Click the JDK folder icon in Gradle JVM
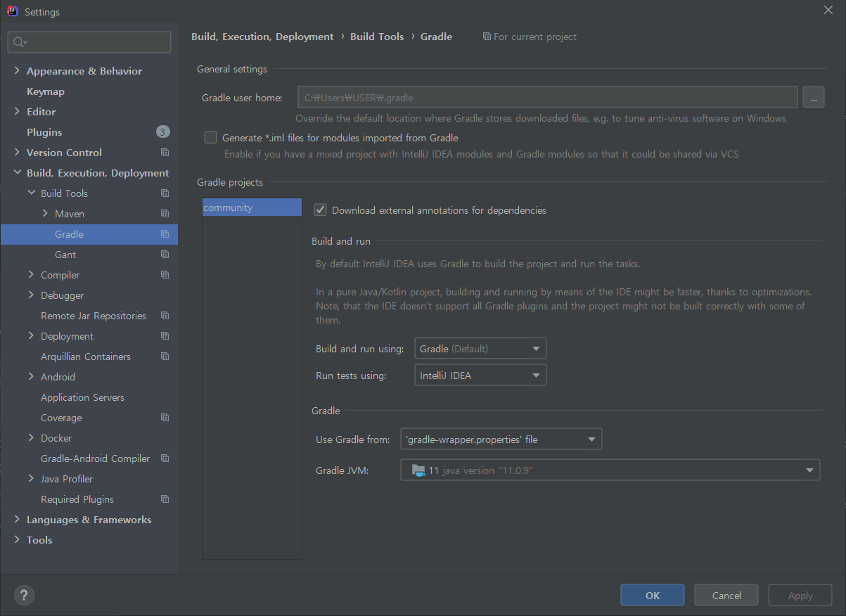Viewport: 846px width, 616px height. point(418,470)
